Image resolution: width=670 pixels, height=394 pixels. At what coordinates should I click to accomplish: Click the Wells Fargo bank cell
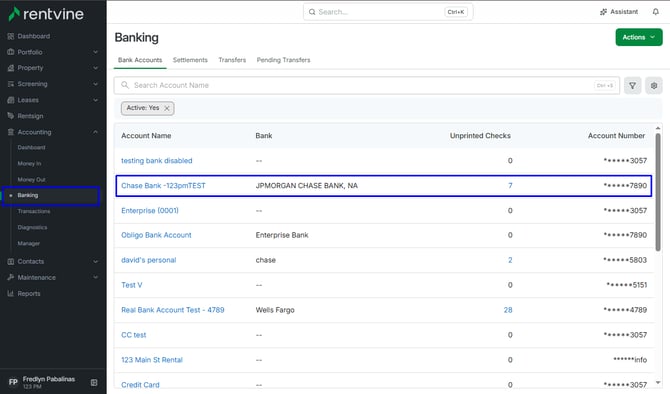pos(275,310)
